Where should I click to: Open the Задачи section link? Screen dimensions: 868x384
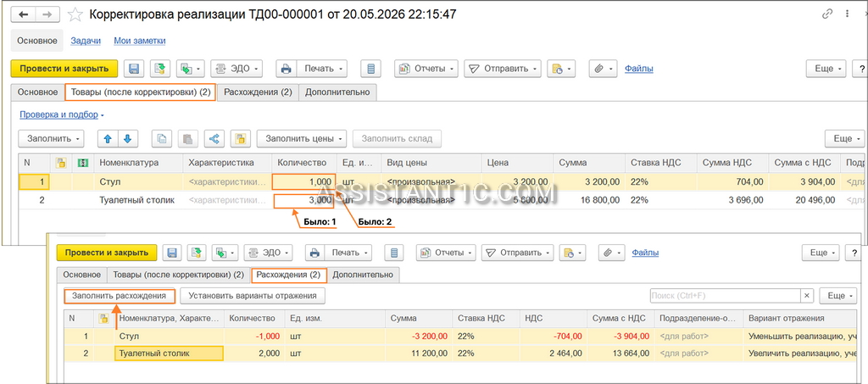click(86, 41)
